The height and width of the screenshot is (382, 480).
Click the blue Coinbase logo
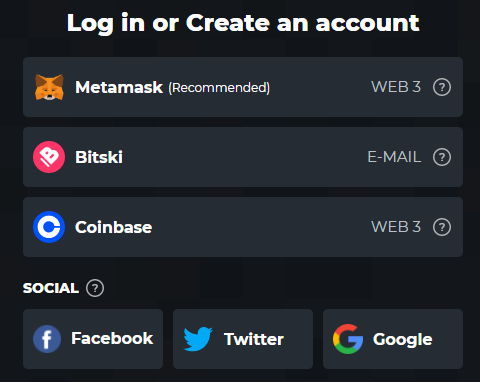[49, 227]
